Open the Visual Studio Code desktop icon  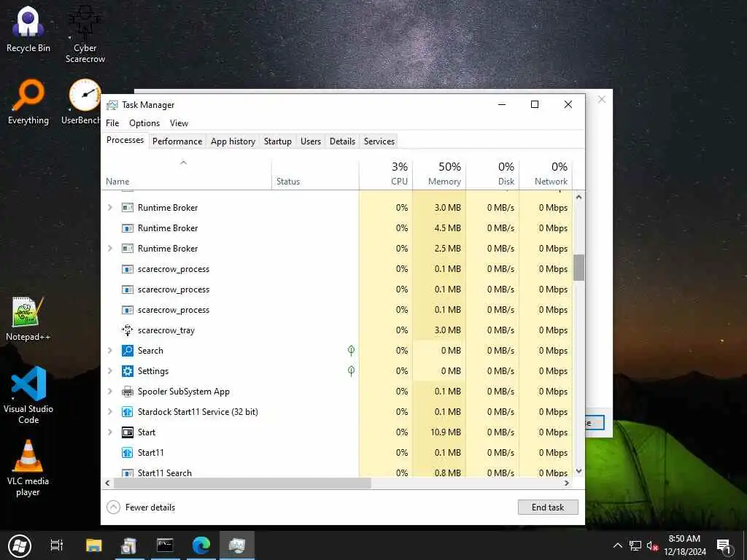(x=28, y=394)
